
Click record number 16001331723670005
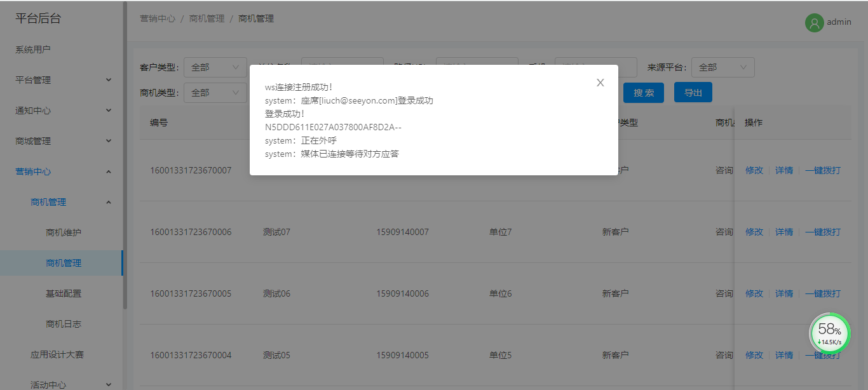coord(191,293)
